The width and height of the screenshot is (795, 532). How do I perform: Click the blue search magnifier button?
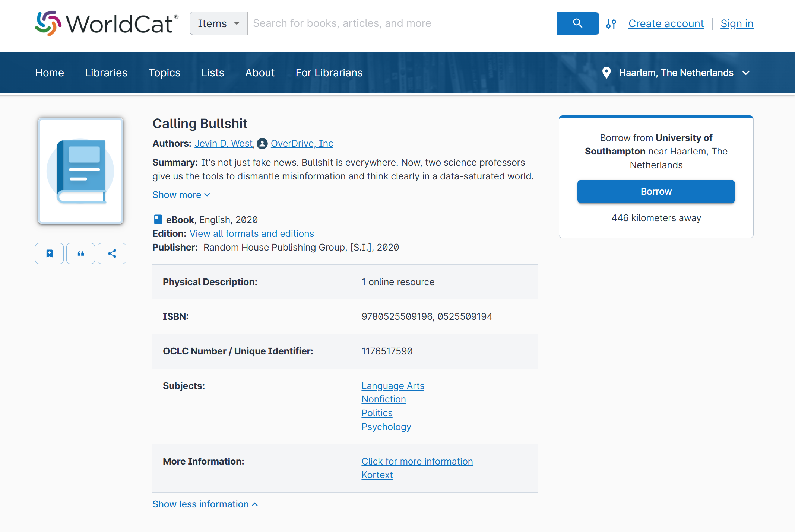coord(578,23)
